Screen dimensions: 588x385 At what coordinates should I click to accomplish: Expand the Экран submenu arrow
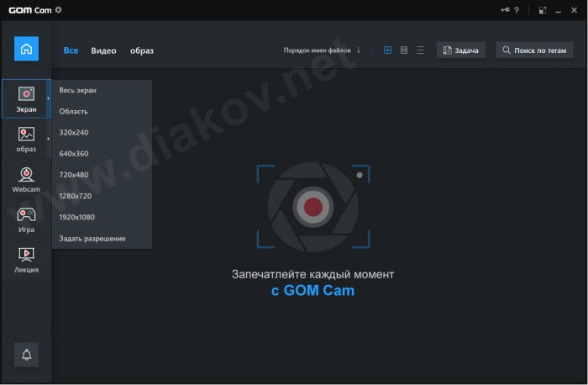pyautogui.click(x=49, y=98)
